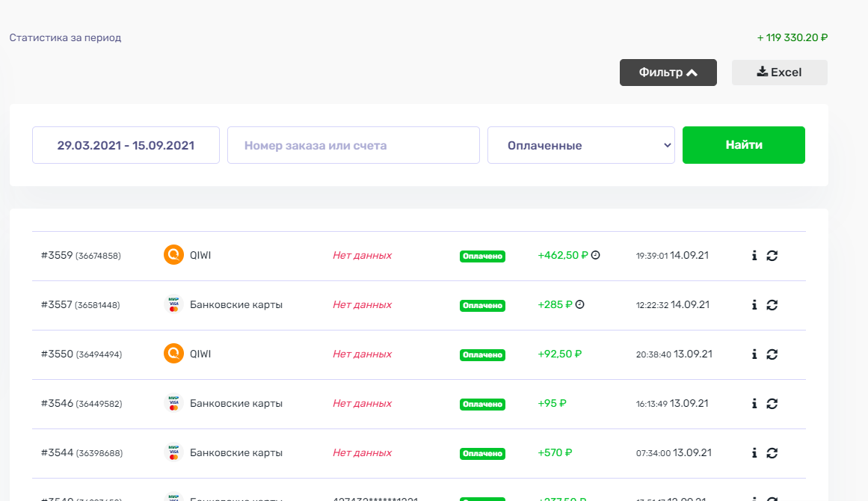Click the amount +570 ₽
The image size is (868, 501).
pyautogui.click(x=555, y=452)
